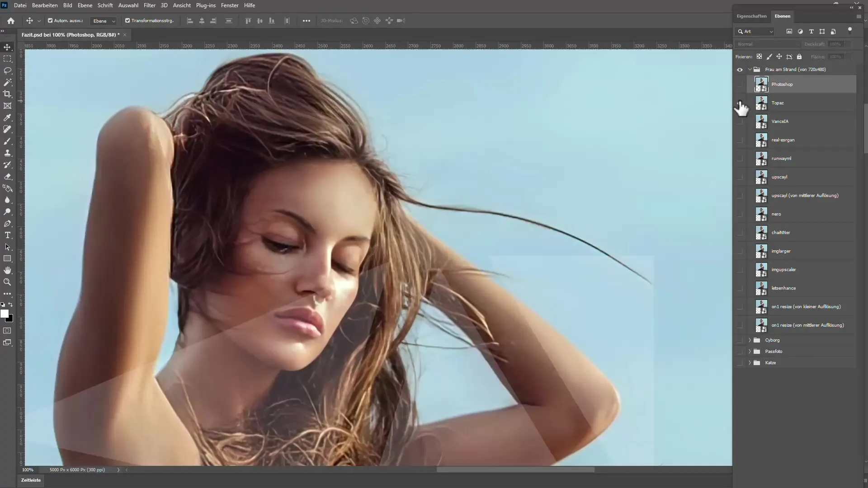Screen dimensions: 868x488
Task: Select the Move tool in toolbar
Action: point(8,46)
